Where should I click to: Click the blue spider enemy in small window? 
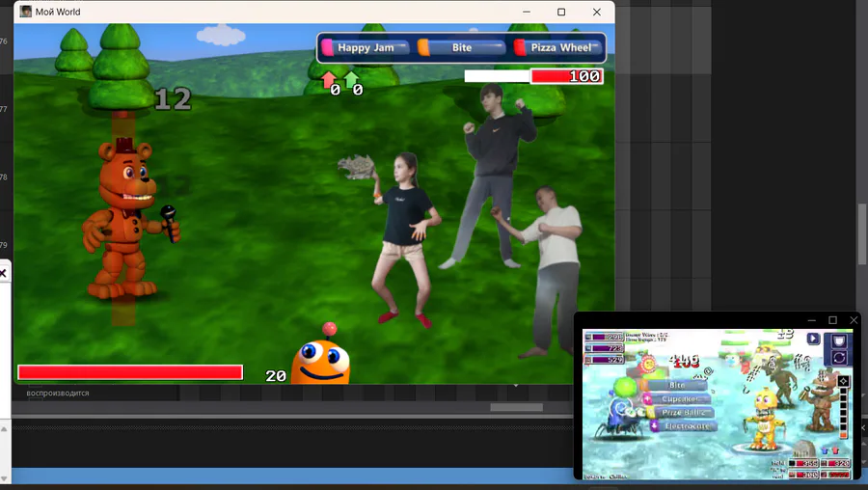pyautogui.click(x=618, y=421)
